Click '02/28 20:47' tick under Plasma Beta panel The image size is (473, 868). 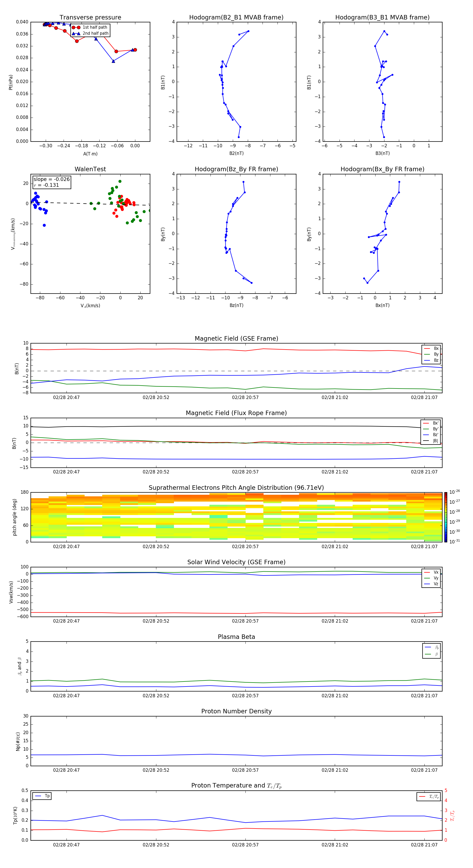coord(66,695)
